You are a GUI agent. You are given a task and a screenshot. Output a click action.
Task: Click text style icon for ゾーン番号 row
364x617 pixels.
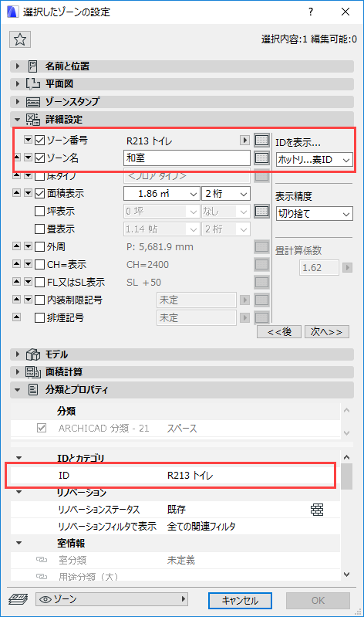click(261, 140)
